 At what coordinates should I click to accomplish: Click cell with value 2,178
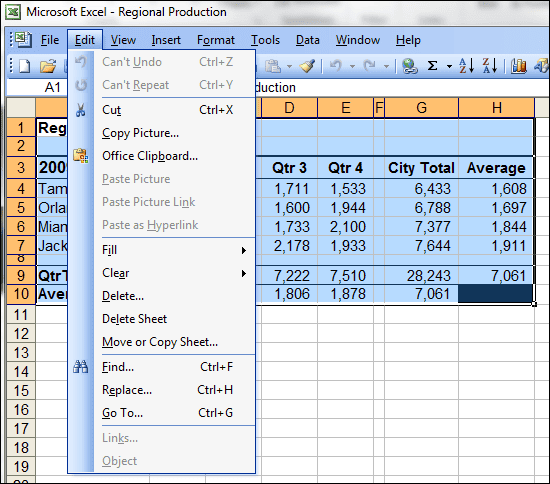coord(289,246)
